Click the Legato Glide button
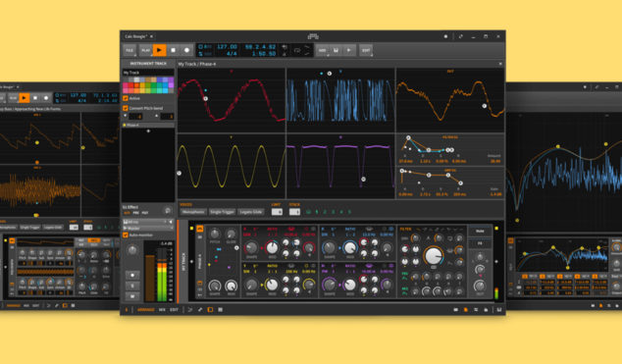This screenshot has width=622, height=364. [251, 212]
